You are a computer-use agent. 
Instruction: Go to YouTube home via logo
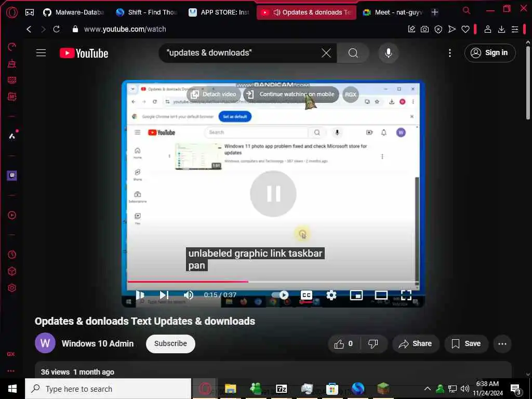pos(84,54)
